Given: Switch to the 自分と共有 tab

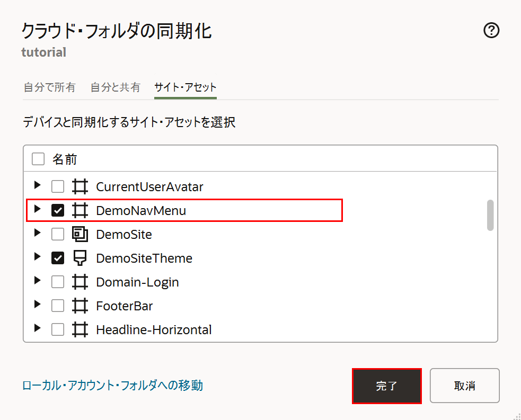Looking at the screenshot, I should point(116,87).
